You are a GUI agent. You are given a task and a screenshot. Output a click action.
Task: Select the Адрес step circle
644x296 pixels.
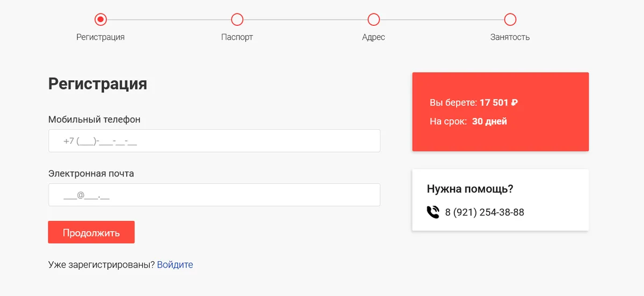click(374, 20)
